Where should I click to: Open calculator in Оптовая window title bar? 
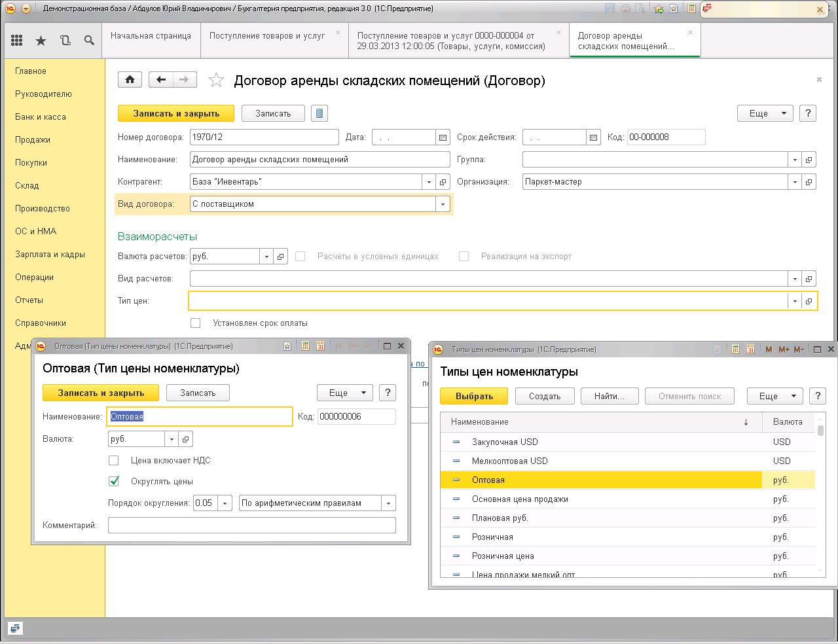305,346
